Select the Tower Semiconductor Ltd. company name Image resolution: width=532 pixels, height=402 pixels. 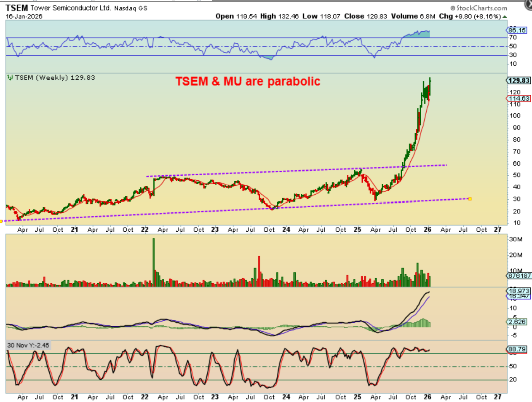point(70,8)
